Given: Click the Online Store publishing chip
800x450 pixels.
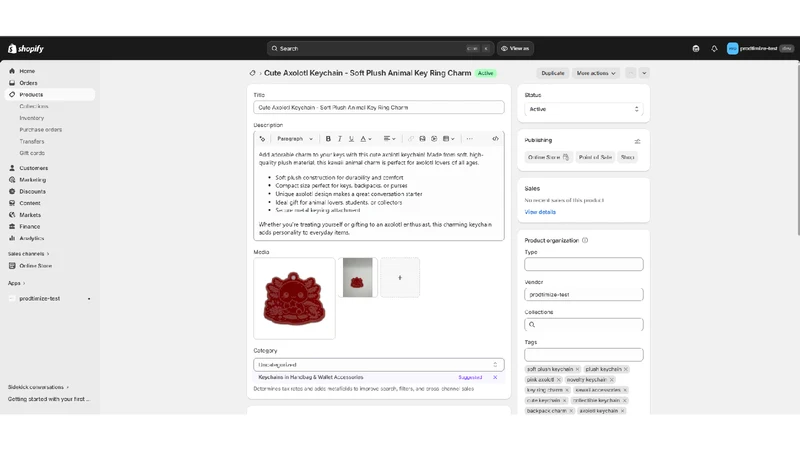Looking at the screenshot, I should (548, 157).
